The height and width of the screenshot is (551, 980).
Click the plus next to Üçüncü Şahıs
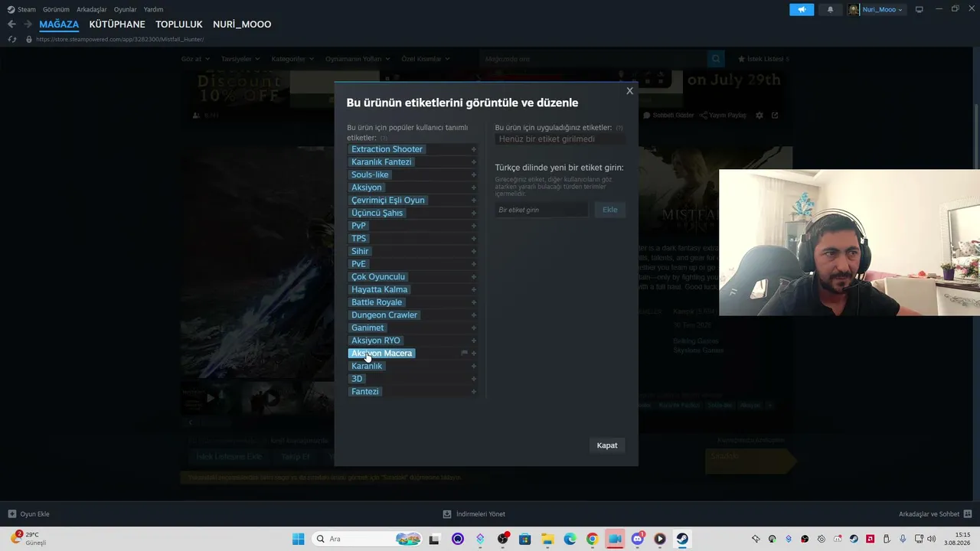click(474, 213)
